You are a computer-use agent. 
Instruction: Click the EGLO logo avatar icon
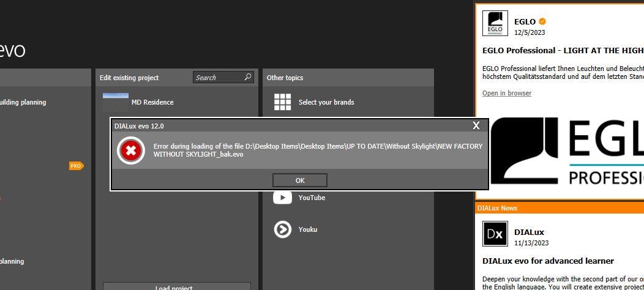pyautogui.click(x=495, y=23)
